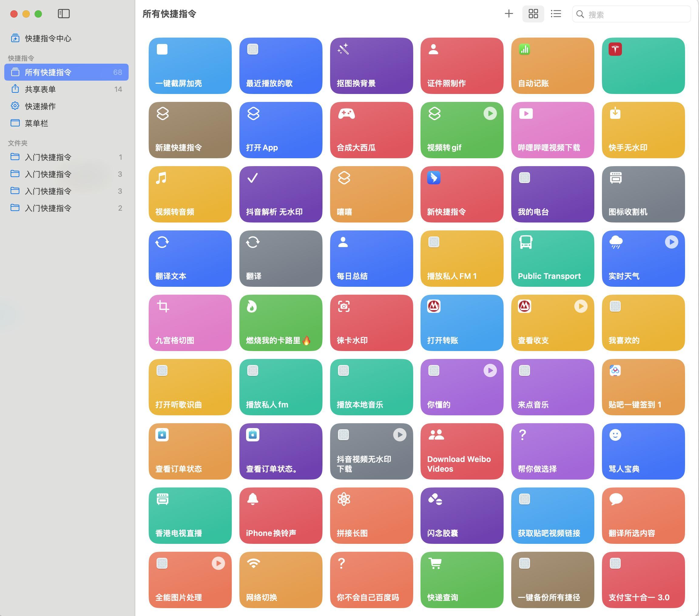
Task: Click the bell icon on iPhone 换铃声
Action: tap(252, 499)
